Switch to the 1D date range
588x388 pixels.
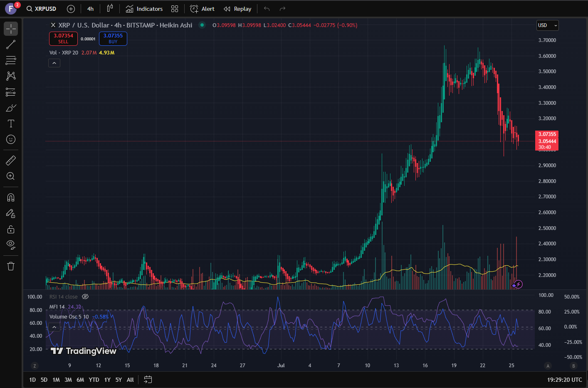(x=32, y=380)
